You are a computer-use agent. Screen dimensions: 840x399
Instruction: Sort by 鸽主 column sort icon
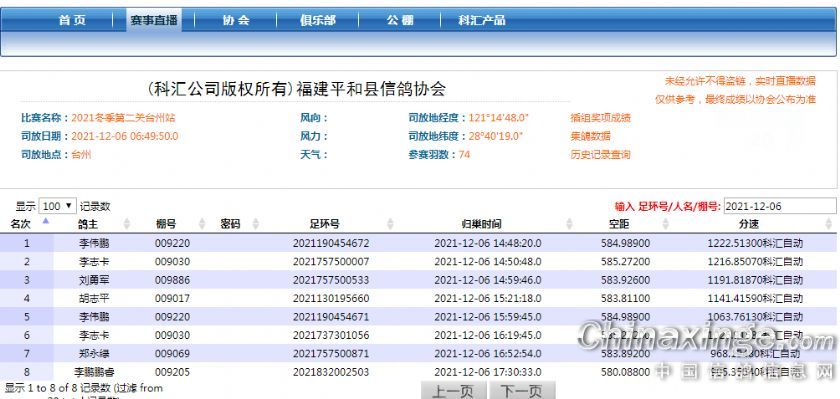tap(127, 224)
